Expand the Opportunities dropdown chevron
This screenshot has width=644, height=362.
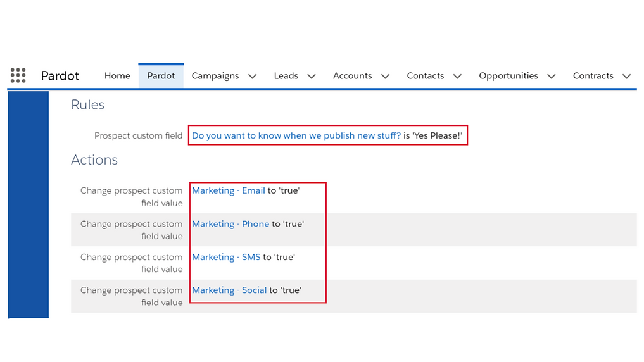point(552,77)
